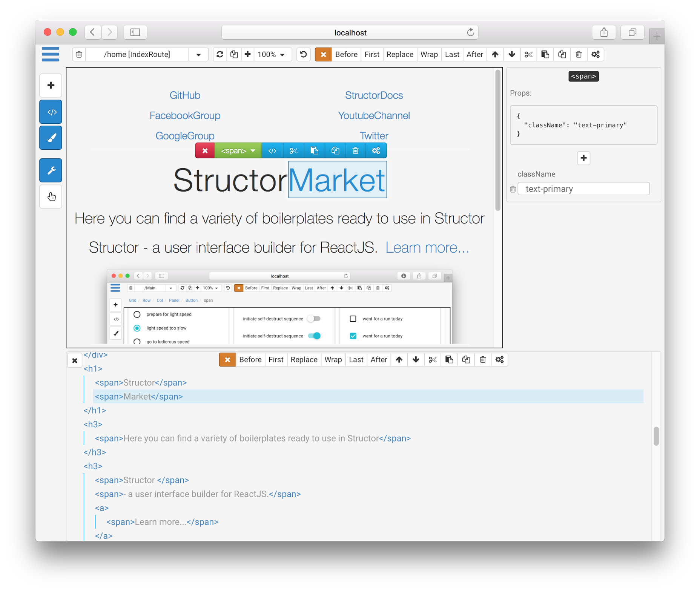Select the highlighted Market span in heading
The image size is (700, 592).
[x=338, y=180]
